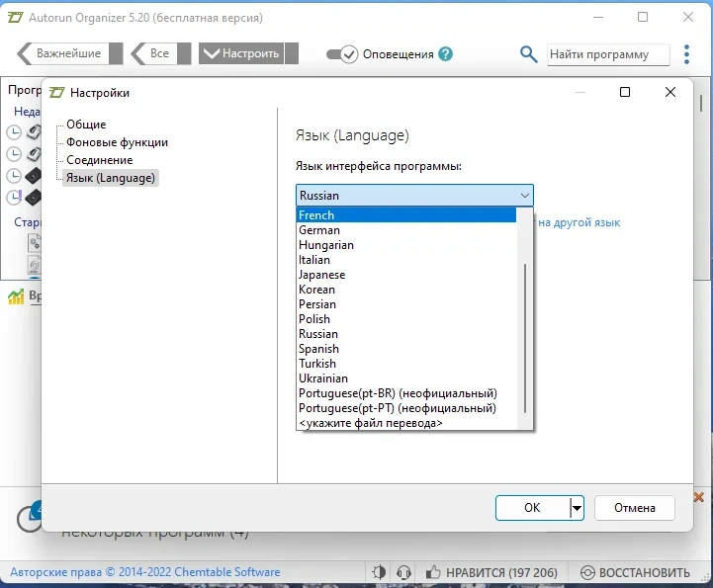Confirm settings with the OK button
Image resolution: width=713 pixels, height=588 pixels.
[532, 508]
